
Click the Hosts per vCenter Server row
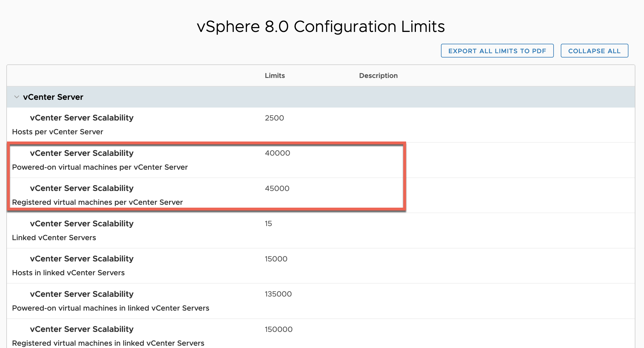click(x=57, y=132)
